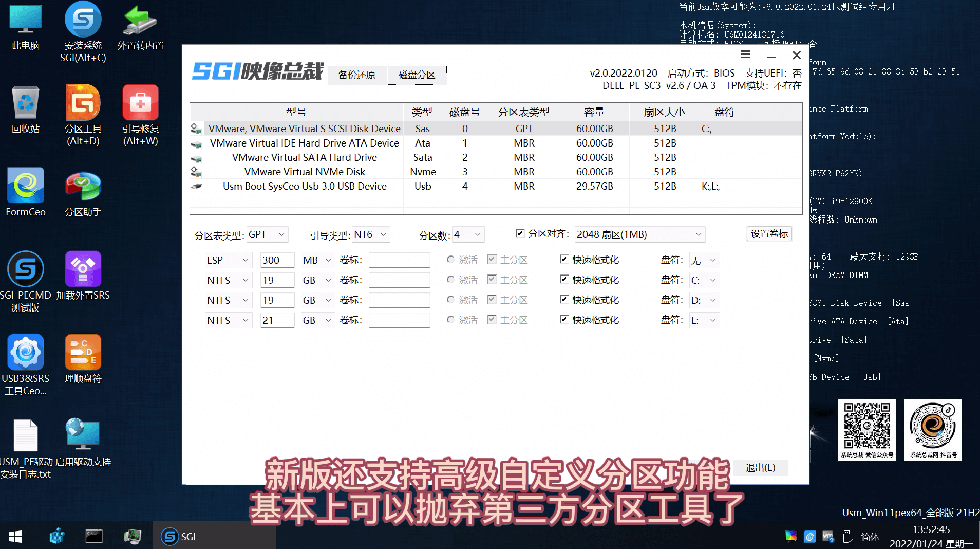Open the 盘符 C: drive letter dropdown
Screen dimensions: 980x549
pyautogui.click(x=704, y=280)
